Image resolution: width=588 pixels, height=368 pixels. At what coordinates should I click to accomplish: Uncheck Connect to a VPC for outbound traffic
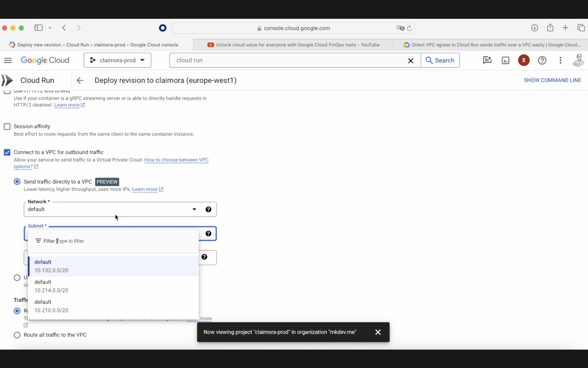point(7,152)
